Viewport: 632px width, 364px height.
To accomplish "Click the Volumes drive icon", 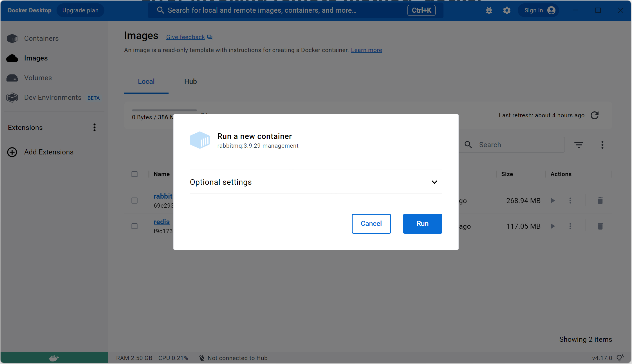I will [12, 78].
